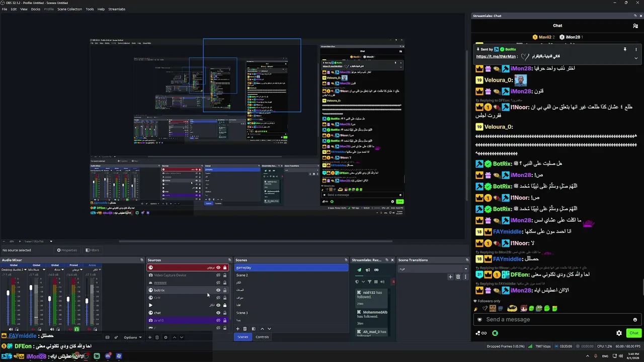Pause the alert queue in Recent Events
This screenshot has width=644, height=362.
click(376, 282)
